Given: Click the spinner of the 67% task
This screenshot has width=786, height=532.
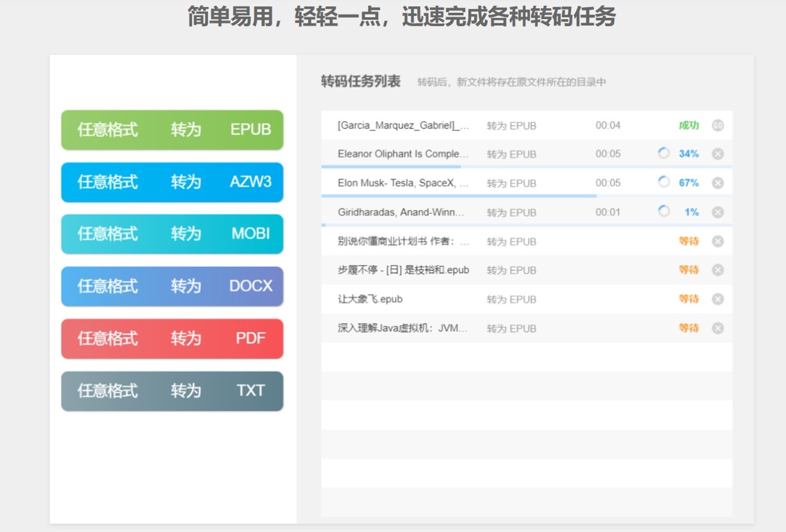Looking at the screenshot, I should point(664,182).
